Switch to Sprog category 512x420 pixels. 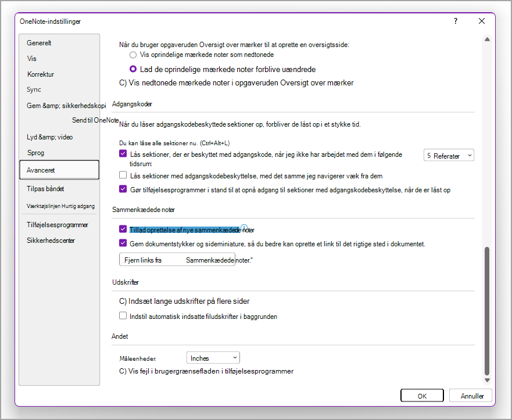(35, 153)
